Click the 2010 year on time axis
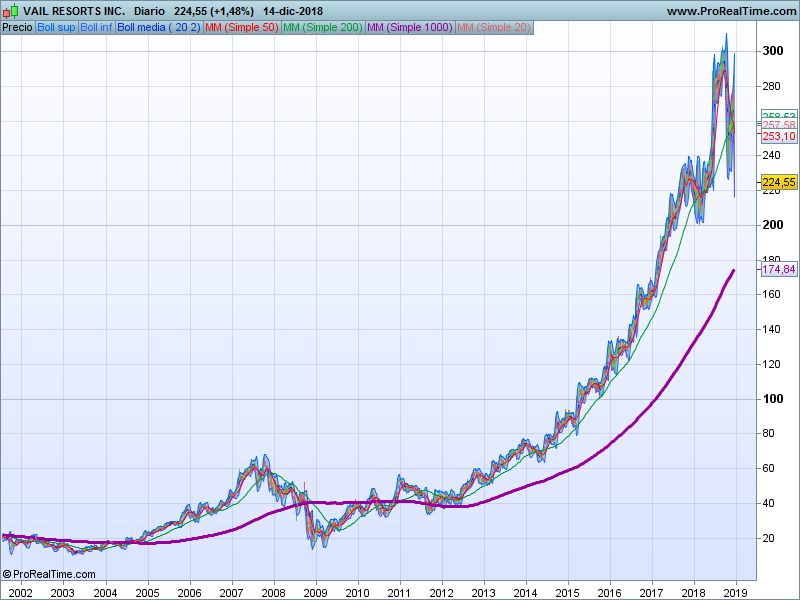This screenshot has width=800, height=600. [357, 593]
